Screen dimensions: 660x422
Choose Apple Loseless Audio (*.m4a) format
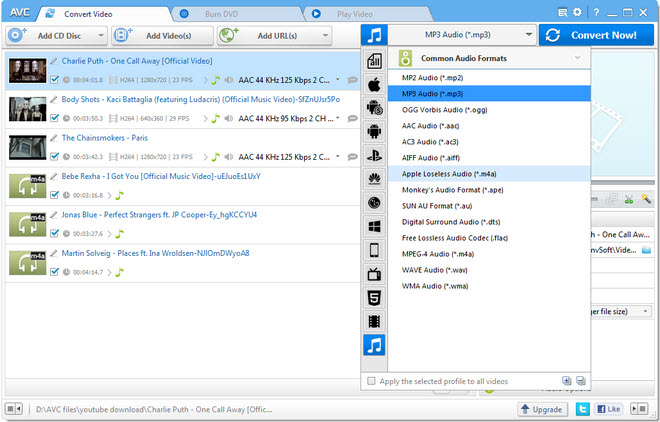(x=489, y=174)
